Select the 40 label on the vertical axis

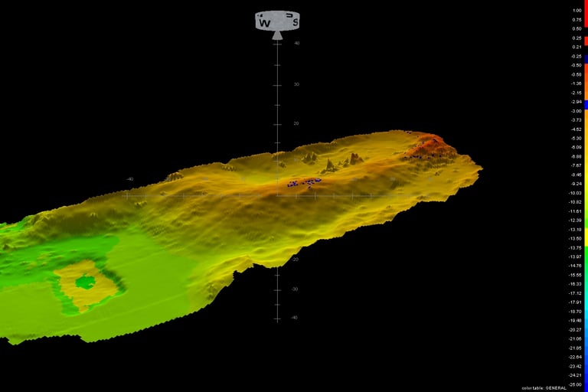[297, 43]
